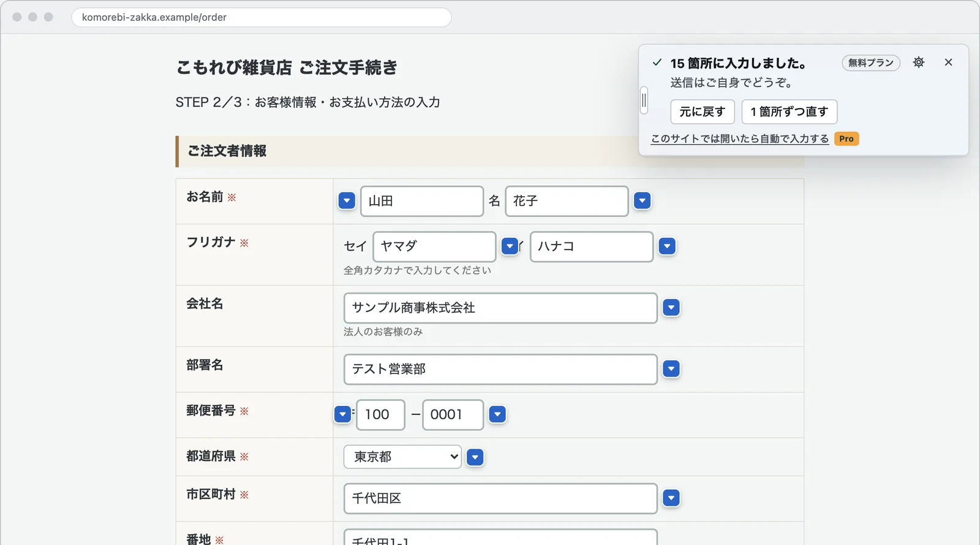The image size is (980, 545).
Task: Open autofill dropdown for 千代田区 field
Action: [x=671, y=498]
